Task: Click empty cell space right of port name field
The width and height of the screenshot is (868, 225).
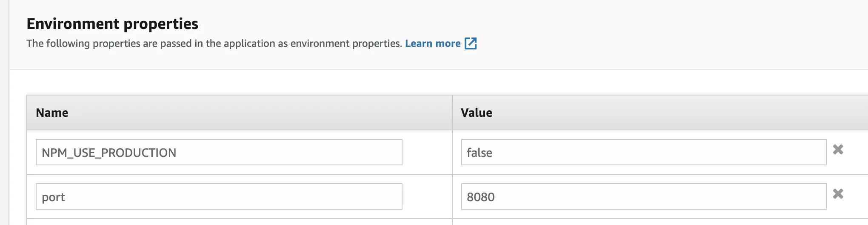Action: point(427,196)
